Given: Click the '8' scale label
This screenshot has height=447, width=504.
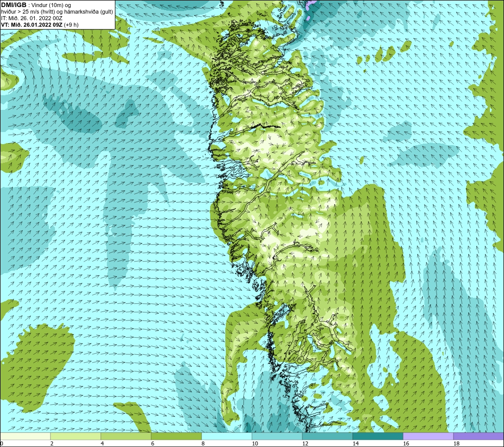Looking at the screenshot, I should tap(203, 444).
